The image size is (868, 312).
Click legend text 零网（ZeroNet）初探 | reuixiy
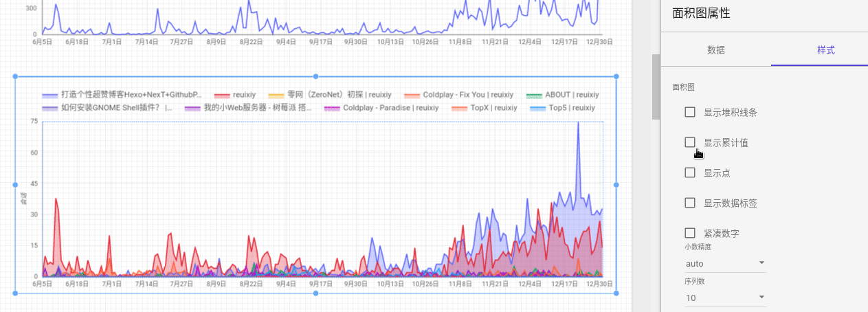click(339, 95)
